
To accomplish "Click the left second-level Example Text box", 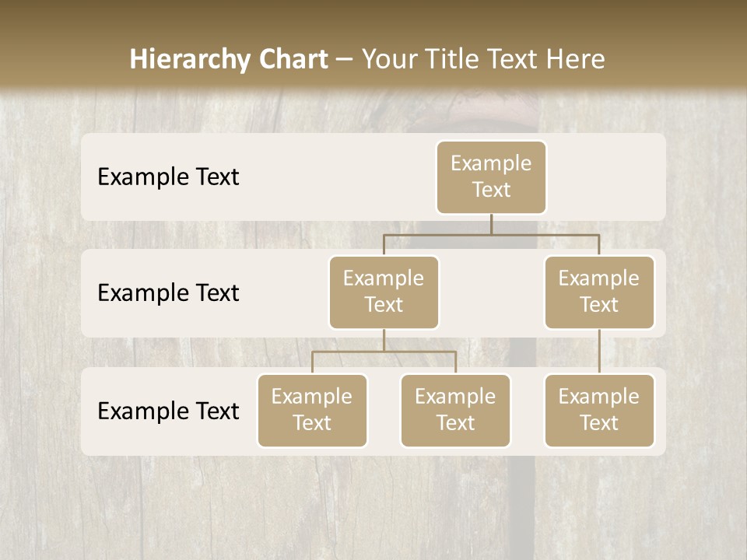I will click(384, 292).
